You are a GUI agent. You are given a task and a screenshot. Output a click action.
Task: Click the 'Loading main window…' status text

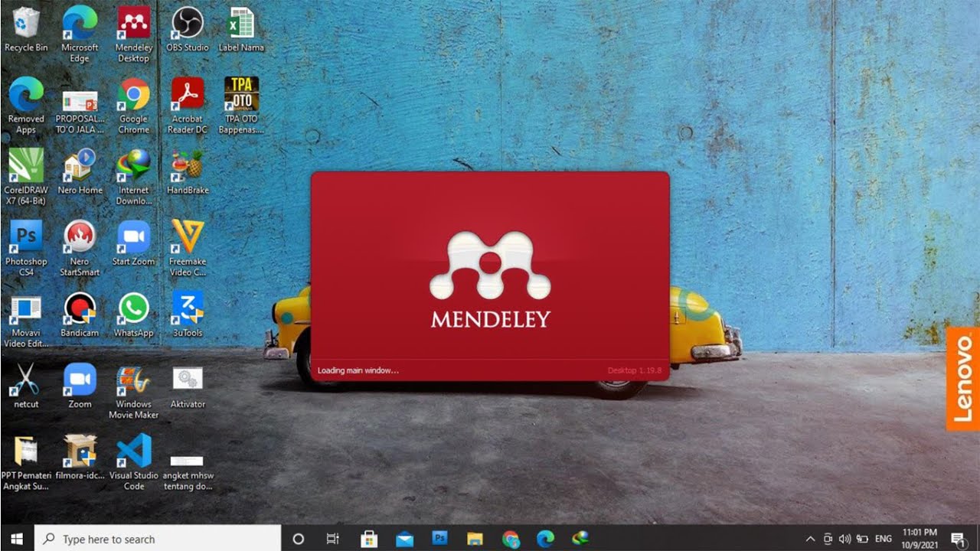click(x=358, y=370)
